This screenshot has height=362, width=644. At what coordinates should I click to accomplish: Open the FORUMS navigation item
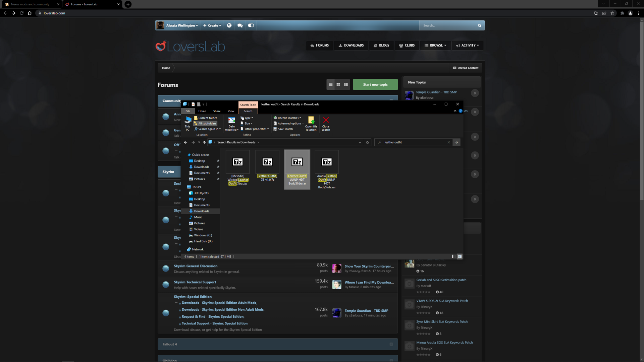click(319, 45)
